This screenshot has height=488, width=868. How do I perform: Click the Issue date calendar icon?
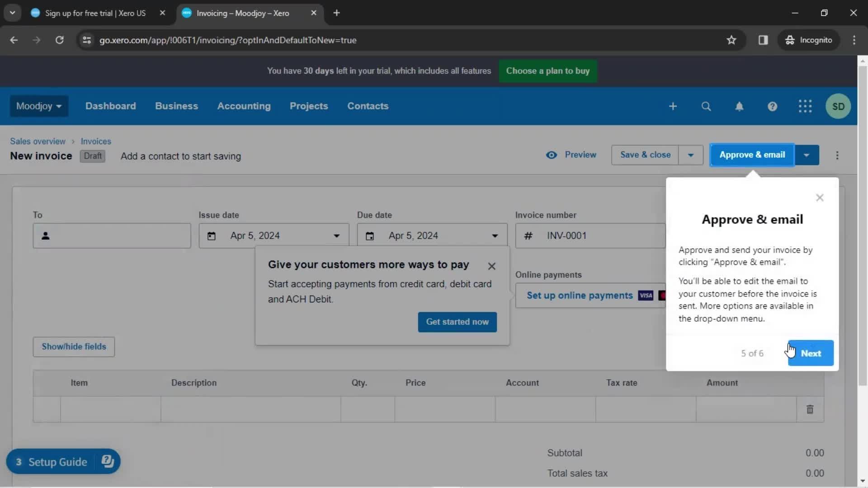click(211, 236)
